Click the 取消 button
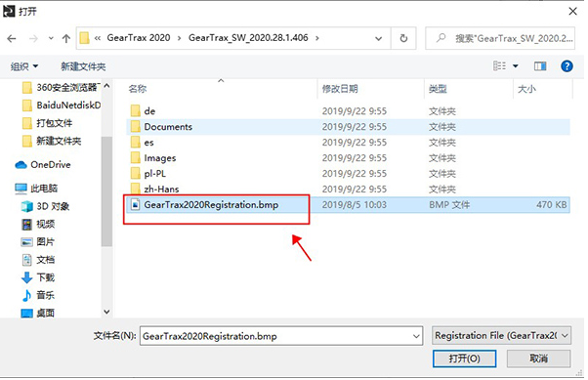Image resolution: width=588 pixels, height=380 pixels. tap(539, 359)
